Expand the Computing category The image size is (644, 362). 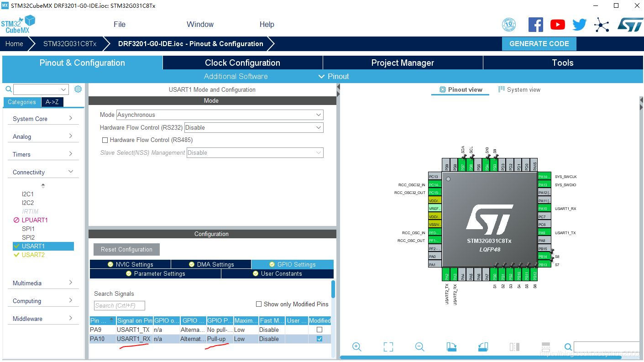click(x=43, y=301)
